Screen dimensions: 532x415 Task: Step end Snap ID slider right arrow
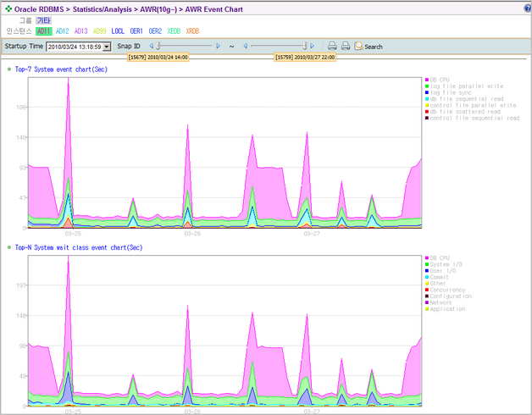312,46
